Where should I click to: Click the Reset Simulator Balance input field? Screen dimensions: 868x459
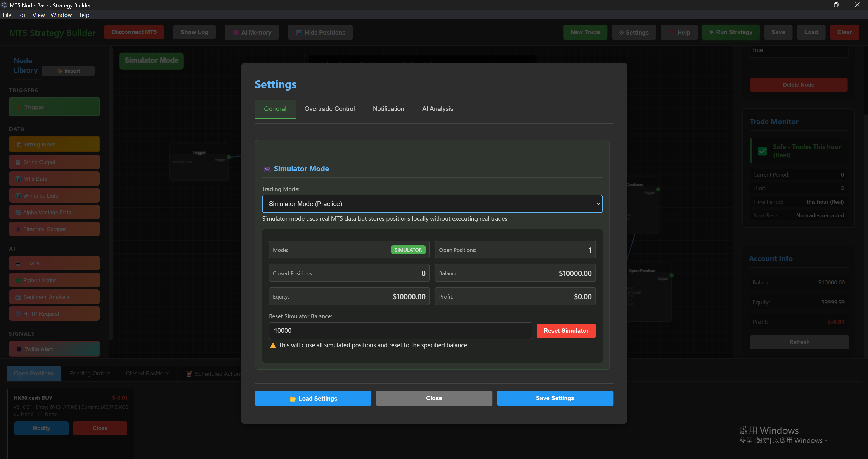coord(400,330)
